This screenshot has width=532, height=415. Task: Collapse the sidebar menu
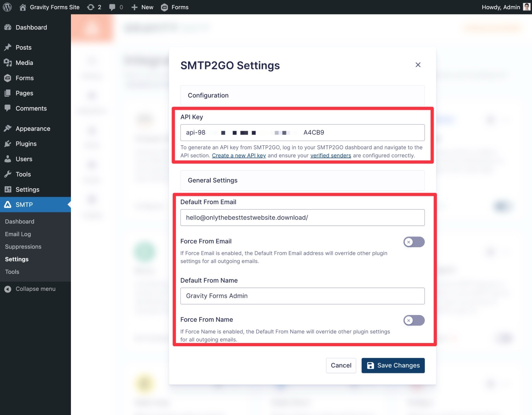click(30, 289)
